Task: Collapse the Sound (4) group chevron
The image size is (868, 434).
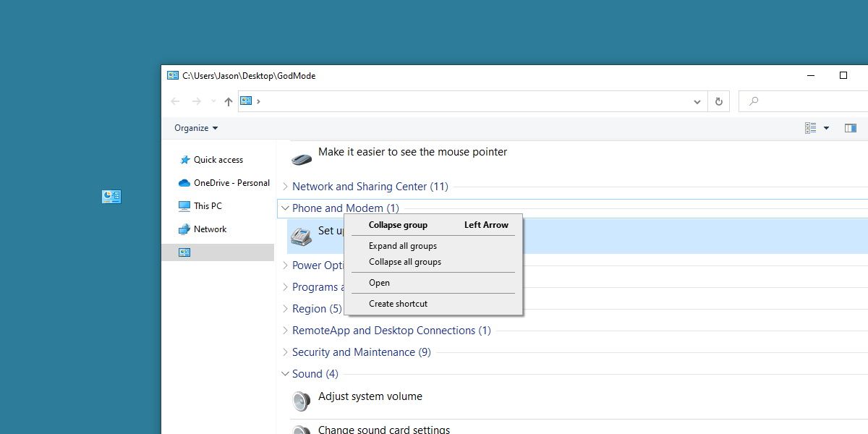Action: (284, 373)
